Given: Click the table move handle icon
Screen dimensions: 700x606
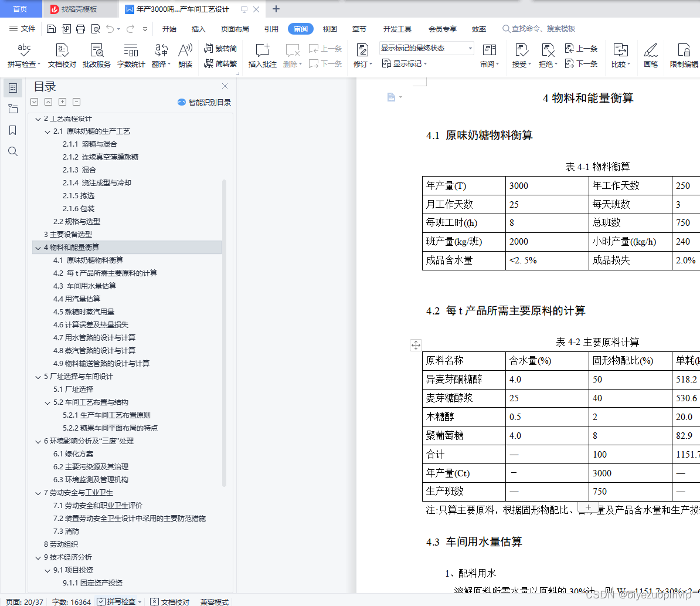Looking at the screenshot, I should pos(416,345).
